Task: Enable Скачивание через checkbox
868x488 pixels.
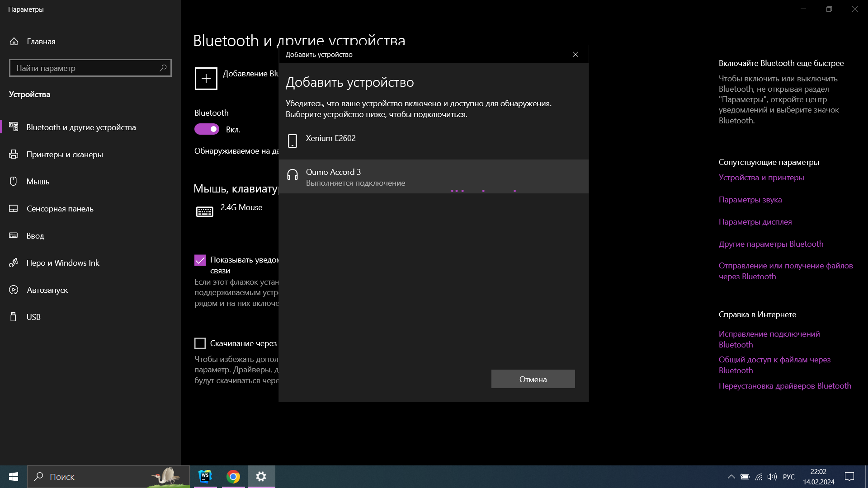Action: click(x=200, y=343)
